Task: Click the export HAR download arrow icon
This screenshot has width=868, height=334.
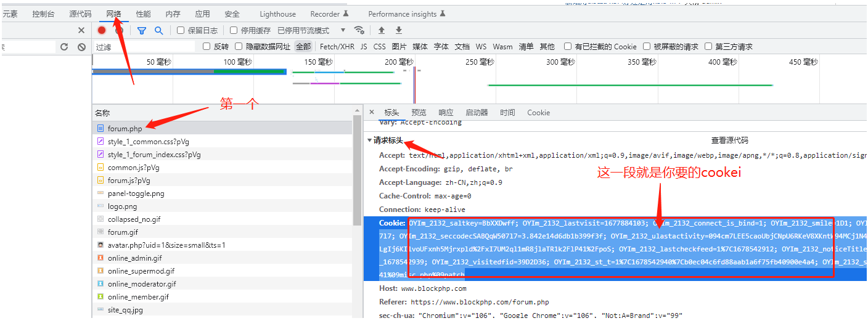Action: pos(399,30)
